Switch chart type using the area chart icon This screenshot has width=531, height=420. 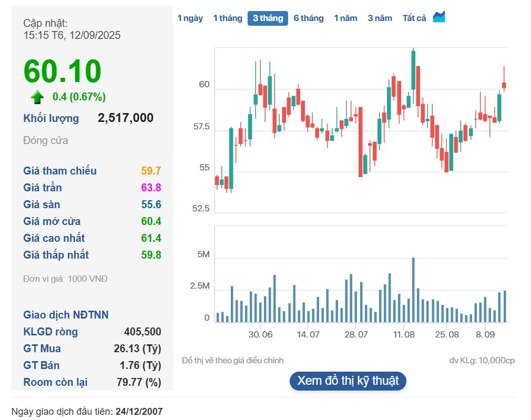(439, 17)
